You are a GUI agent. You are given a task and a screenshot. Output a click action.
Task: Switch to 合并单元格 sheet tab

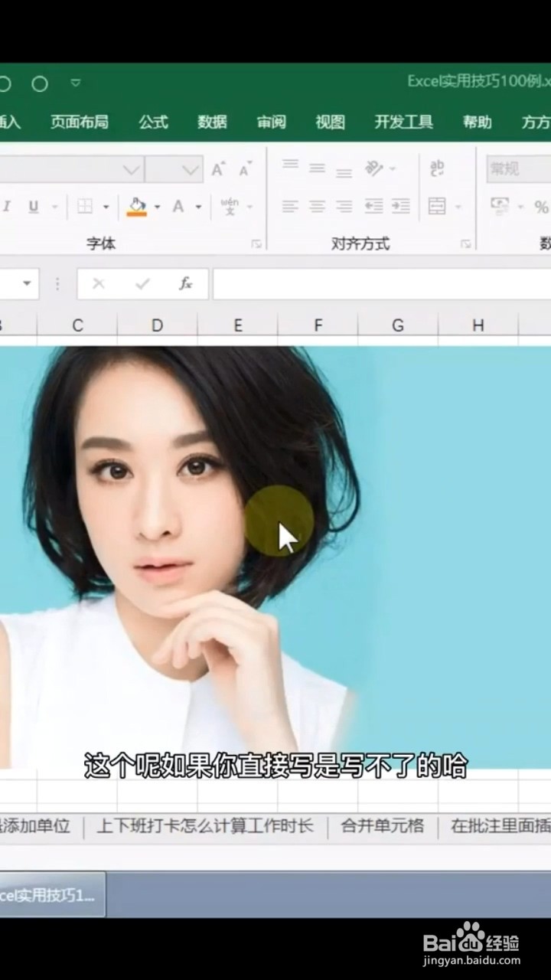[x=382, y=826]
